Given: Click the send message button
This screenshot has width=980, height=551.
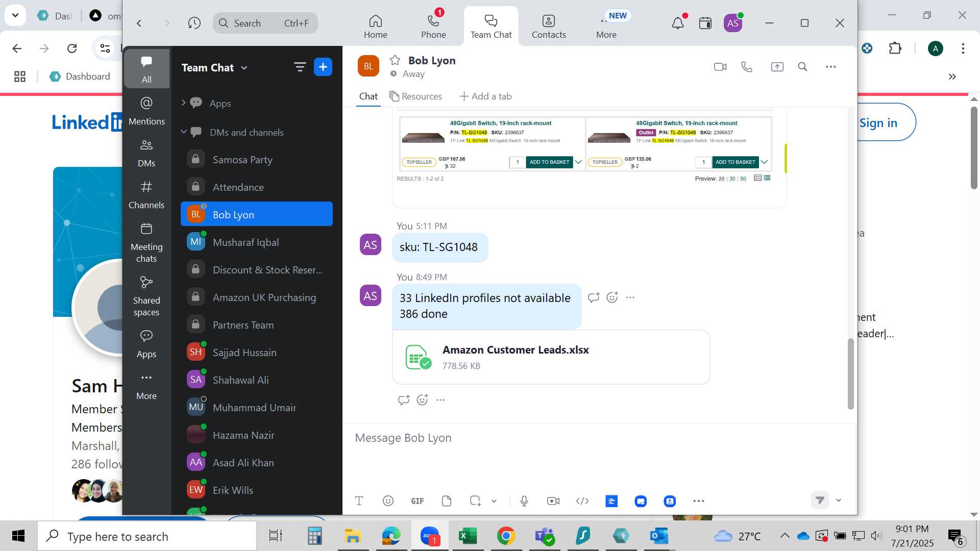Looking at the screenshot, I should [820, 500].
